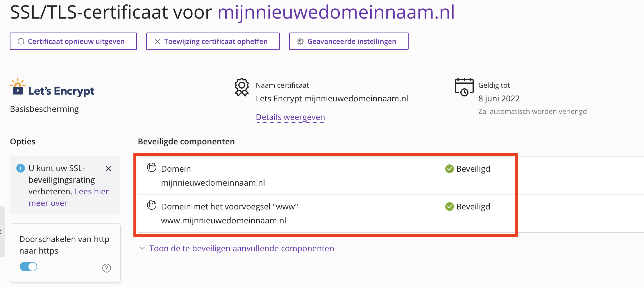
Task: Click green checkmark for www domain status
Action: 449,207
